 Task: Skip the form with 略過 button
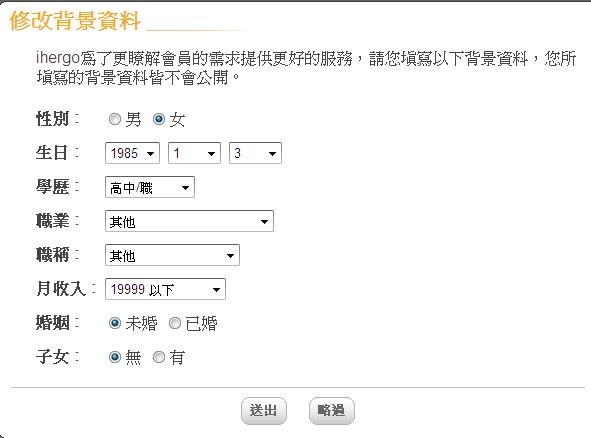(x=332, y=411)
